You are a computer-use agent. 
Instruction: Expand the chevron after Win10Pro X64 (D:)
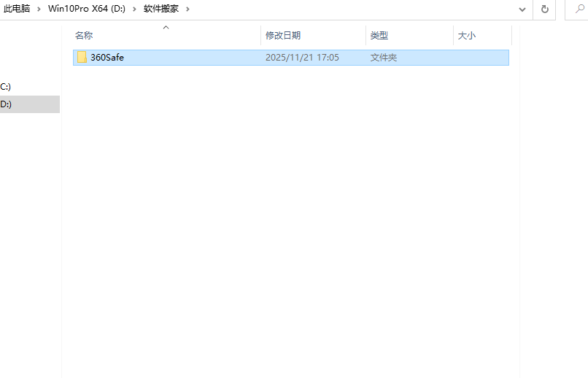134,9
